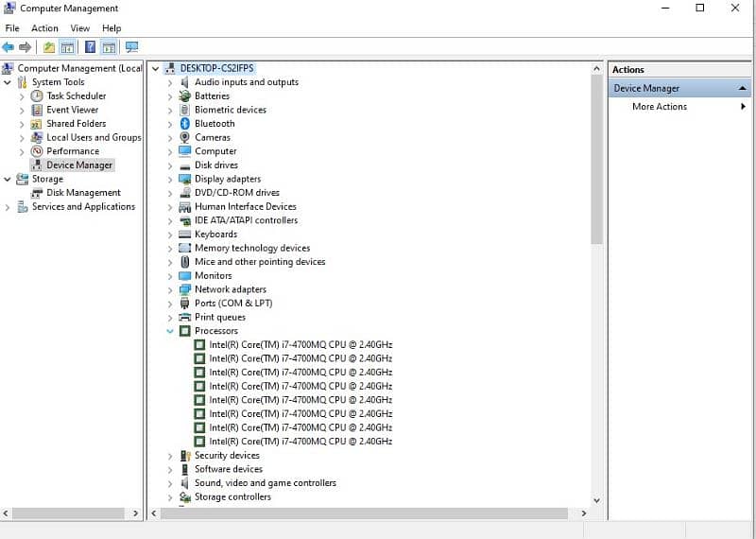Collapse the System Tools node
The image size is (756, 539).
click(x=9, y=82)
